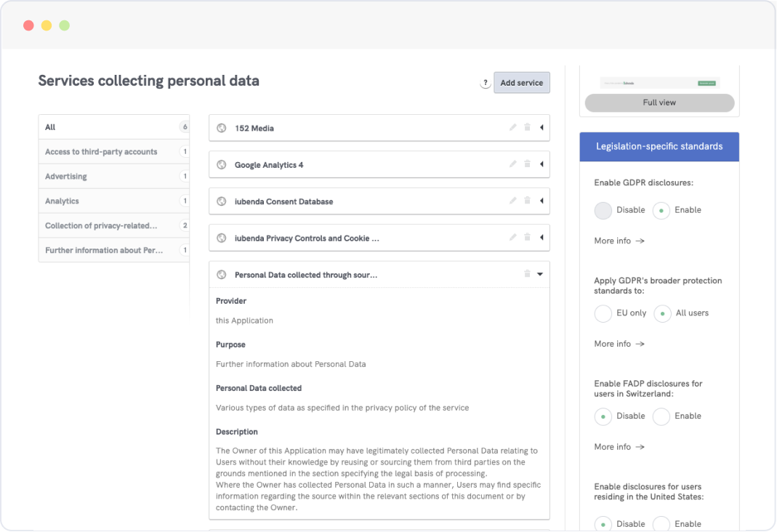Viewport: 777px width, 532px height.
Task: Click the help question mark icon
Action: click(485, 84)
